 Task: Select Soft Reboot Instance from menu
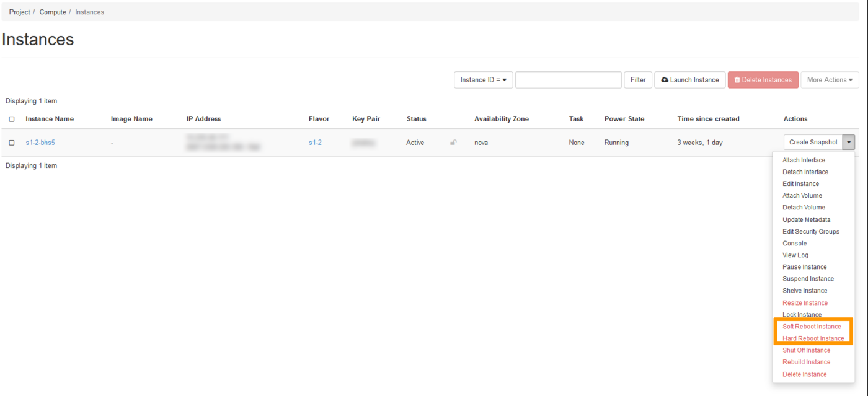[x=812, y=327]
